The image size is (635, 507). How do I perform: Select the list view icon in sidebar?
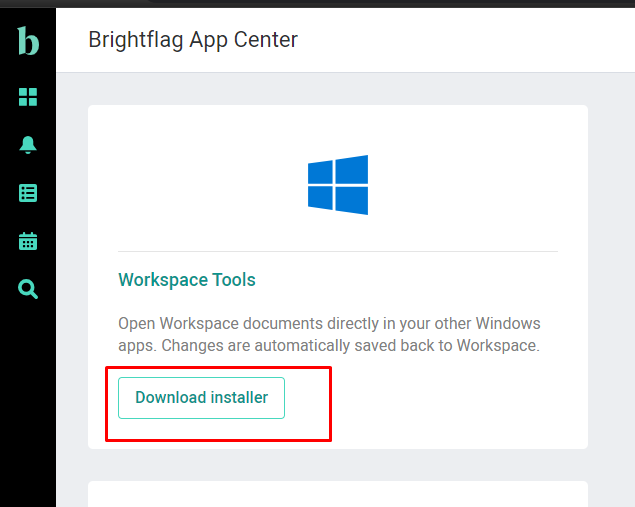[x=28, y=193]
